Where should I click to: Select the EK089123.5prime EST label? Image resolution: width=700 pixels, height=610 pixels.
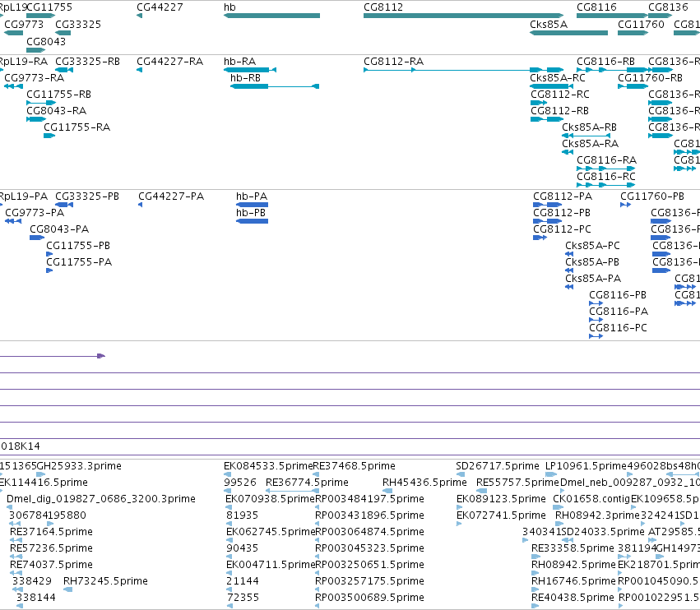point(501,498)
